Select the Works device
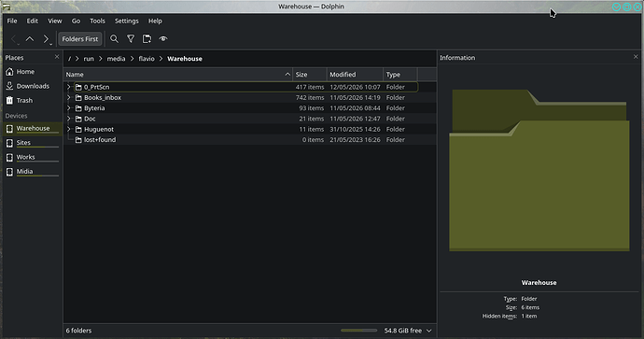The height and width of the screenshot is (339, 644). [32, 158]
